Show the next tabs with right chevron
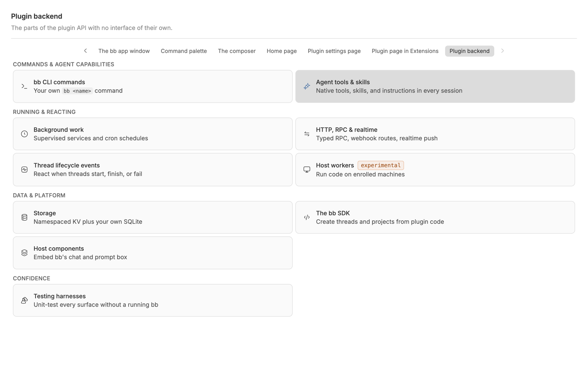This screenshot has height=368, width=588. pos(502,51)
